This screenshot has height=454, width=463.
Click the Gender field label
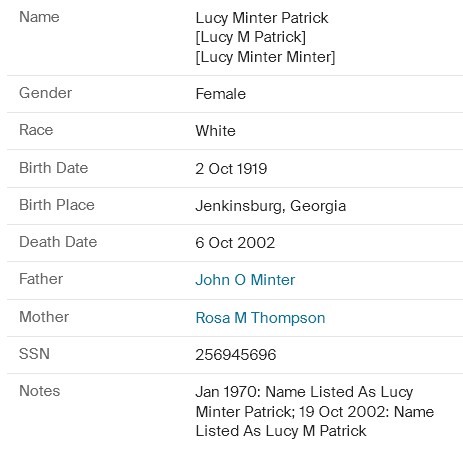(45, 93)
